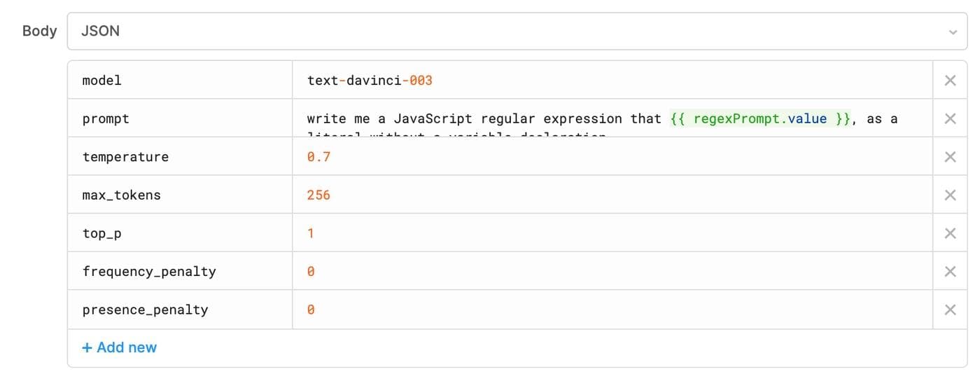Edit the temperature value 0.7
Image resolution: width=980 pixels, height=374 pixels.
(318, 157)
